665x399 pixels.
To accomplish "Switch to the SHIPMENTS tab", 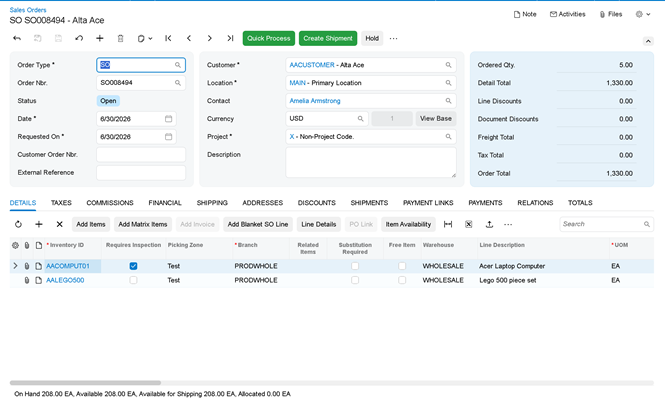I will 369,203.
